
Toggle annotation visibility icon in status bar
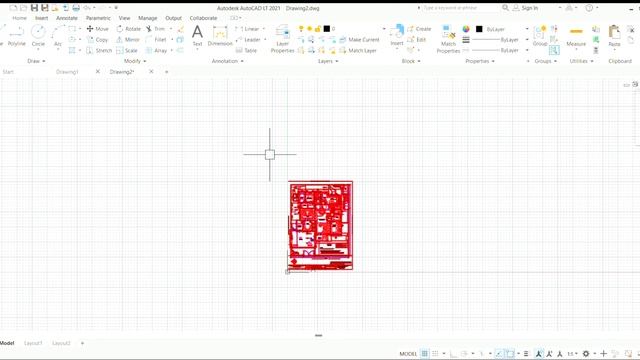pyautogui.click(x=539, y=353)
